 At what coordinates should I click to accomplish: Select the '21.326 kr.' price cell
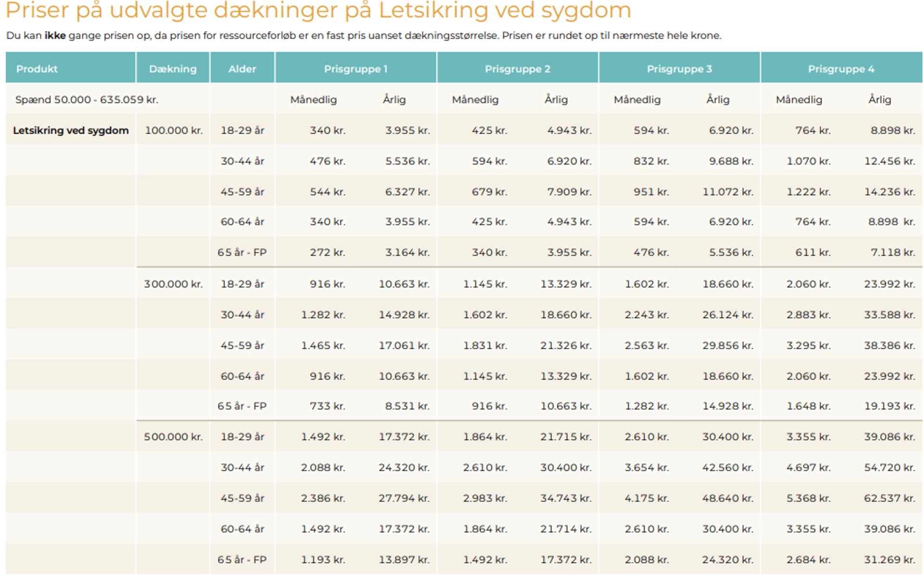click(566, 345)
